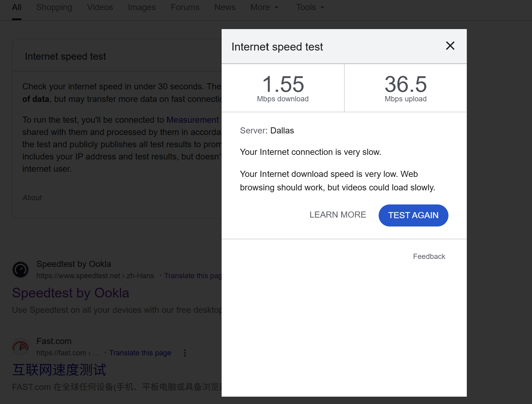This screenshot has width=532, height=404.
Task: Switch to the Videos tab
Action: (100, 7)
